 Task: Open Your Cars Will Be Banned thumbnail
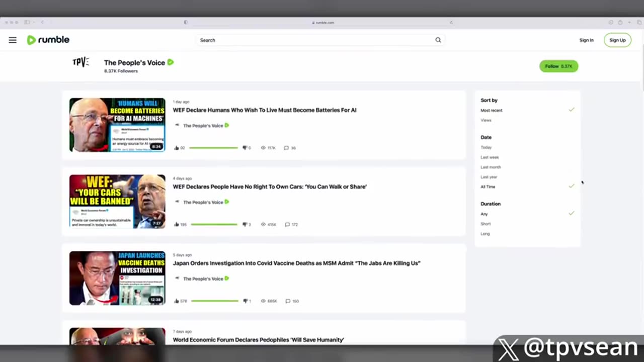(117, 201)
